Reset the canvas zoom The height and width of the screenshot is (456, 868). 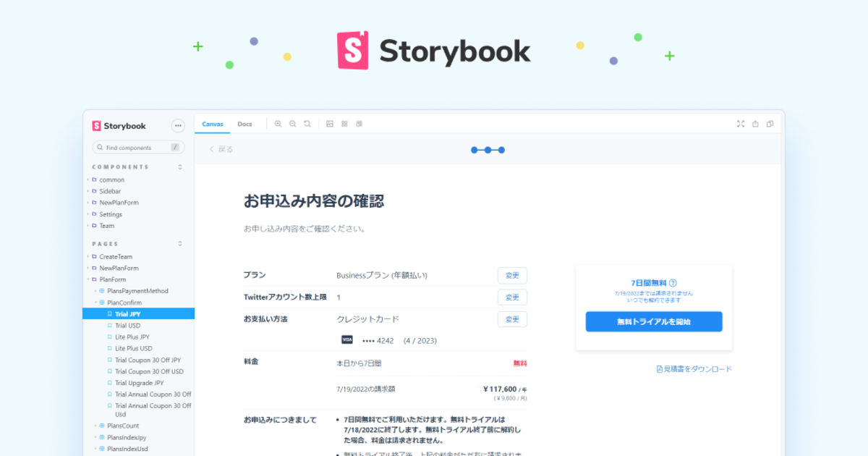[x=307, y=124]
